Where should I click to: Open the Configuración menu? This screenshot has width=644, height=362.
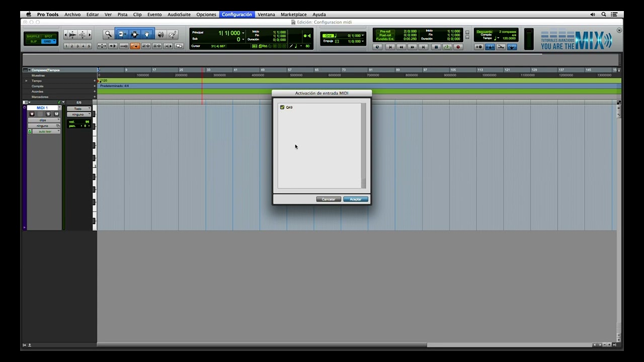pyautogui.click(x=237, y=15)
